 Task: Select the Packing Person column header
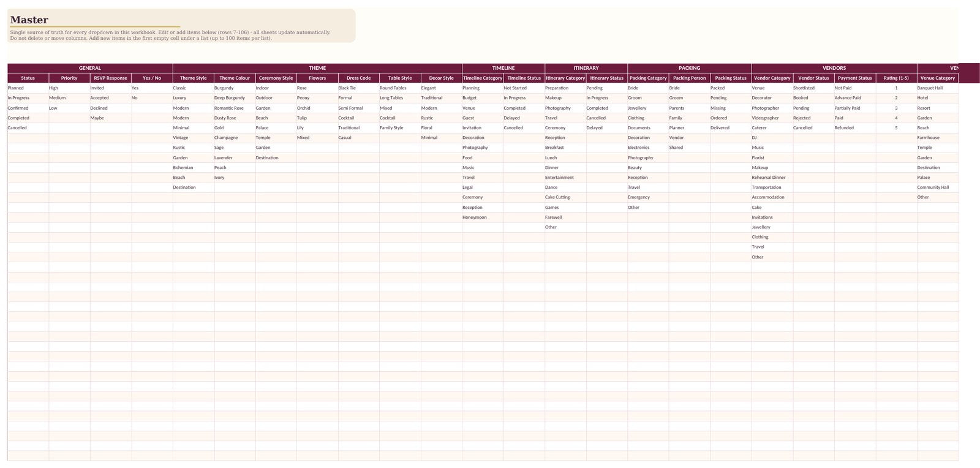coord(689,78)
